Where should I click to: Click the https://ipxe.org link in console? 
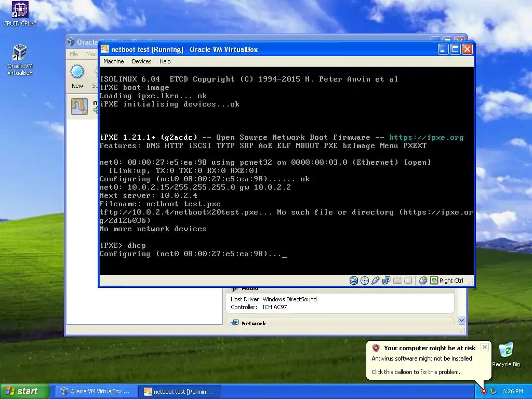point(426,137)
